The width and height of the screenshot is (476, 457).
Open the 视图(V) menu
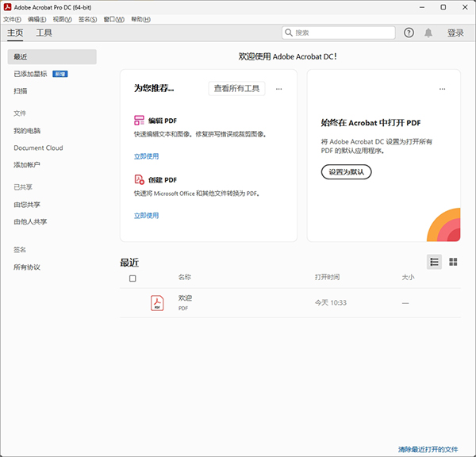coord(62,19)
